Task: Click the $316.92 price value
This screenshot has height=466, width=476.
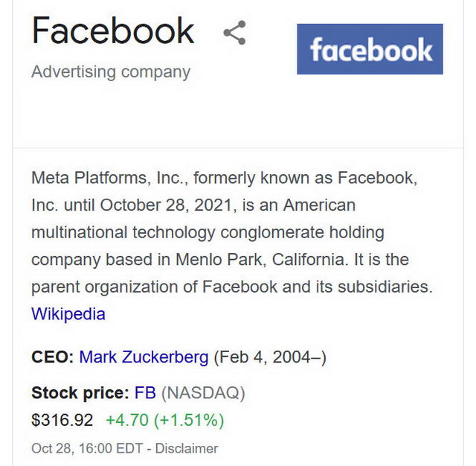Action: tap(62, 421)
